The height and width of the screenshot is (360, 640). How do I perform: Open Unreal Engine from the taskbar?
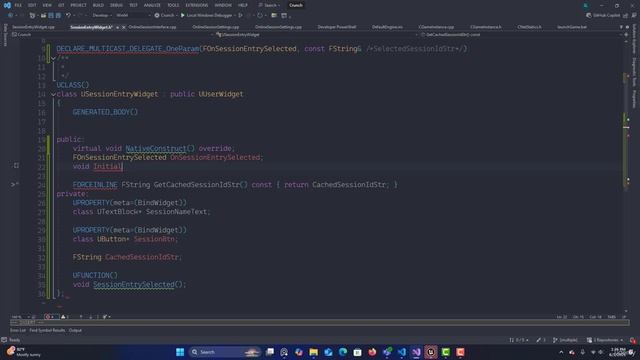tap(431, 352)
